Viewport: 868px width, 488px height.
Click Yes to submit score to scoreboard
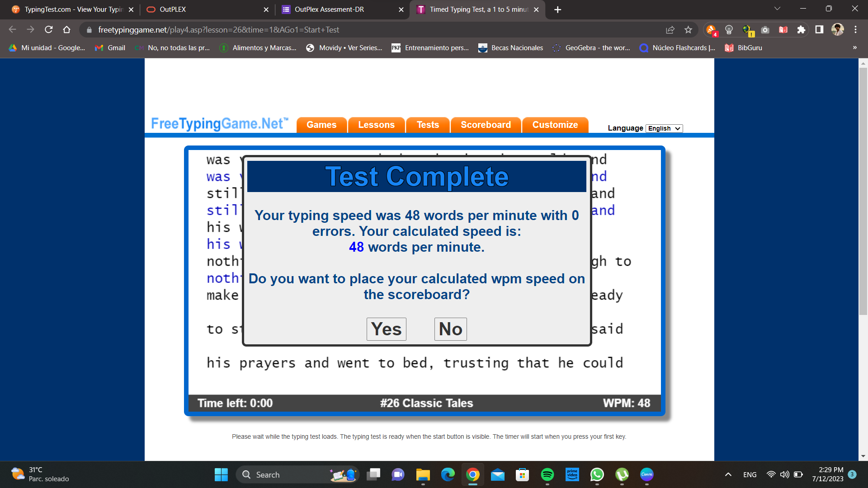coord(386,329)
